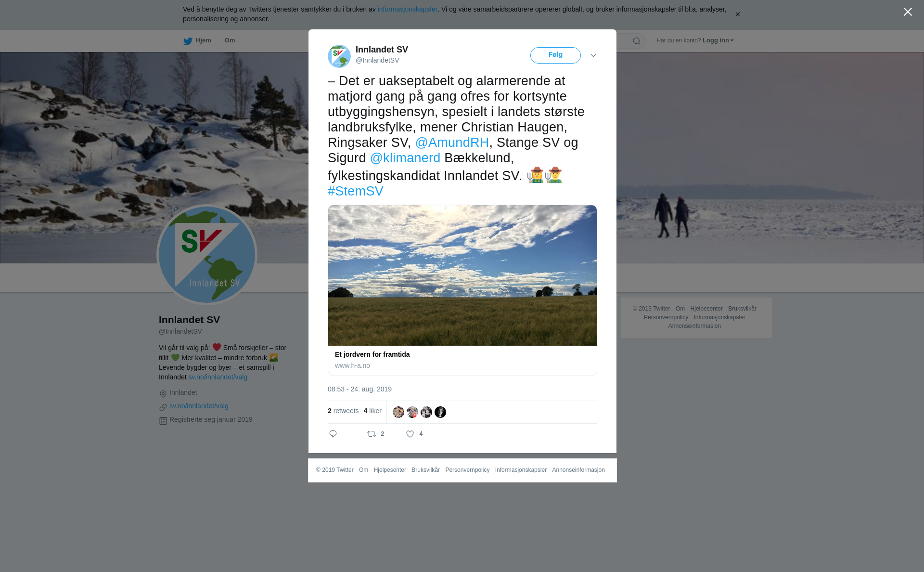Open Et jordvern for framtida link card
This screenshot has height=572, width=924.
pyautogui.click(x=462, y=290)
